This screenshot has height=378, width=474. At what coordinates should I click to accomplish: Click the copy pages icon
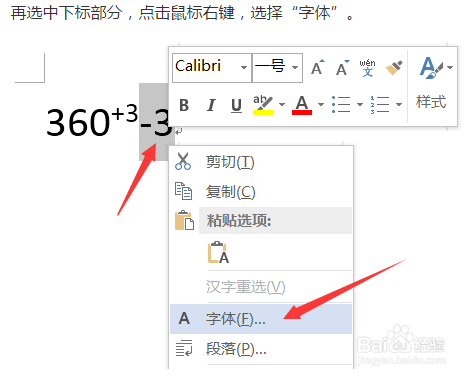coord(183,191)
